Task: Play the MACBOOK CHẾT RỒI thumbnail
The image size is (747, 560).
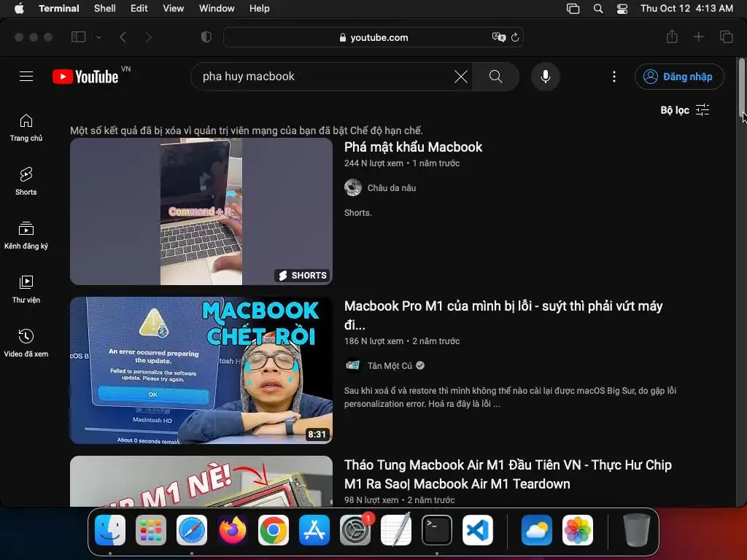Action: pyautogui.click(x=201, y=370)
